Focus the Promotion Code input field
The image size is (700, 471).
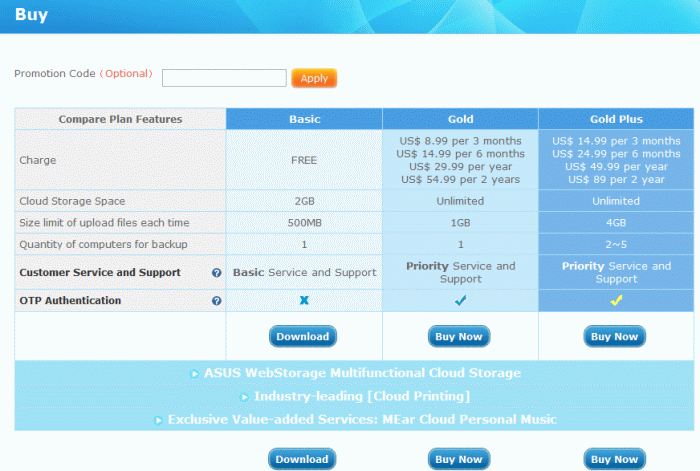click(224, 78)
